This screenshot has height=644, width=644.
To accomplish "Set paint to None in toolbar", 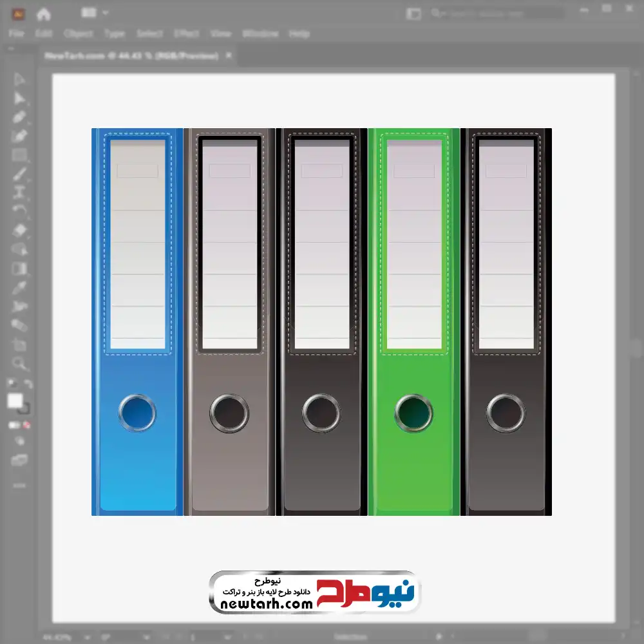I will (27, 426).
